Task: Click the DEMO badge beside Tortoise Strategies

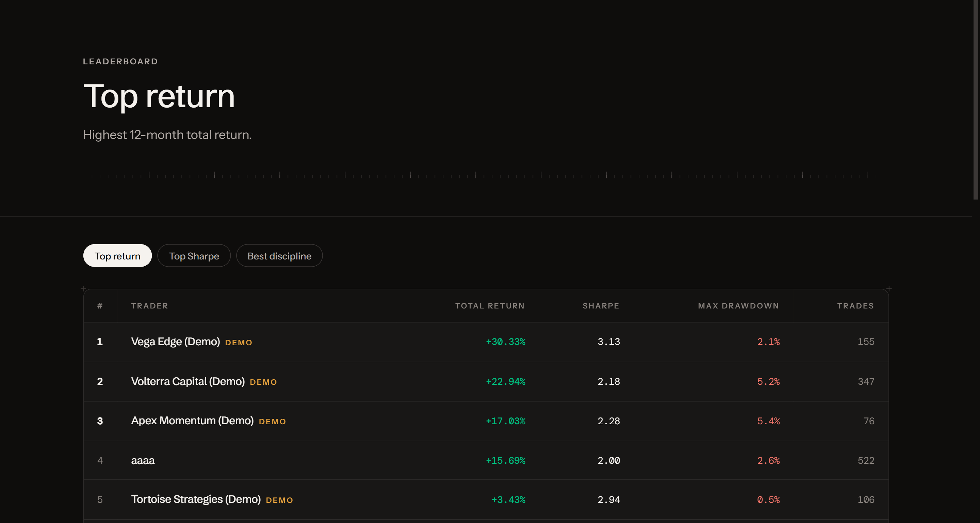Action: tap(279, 501)
